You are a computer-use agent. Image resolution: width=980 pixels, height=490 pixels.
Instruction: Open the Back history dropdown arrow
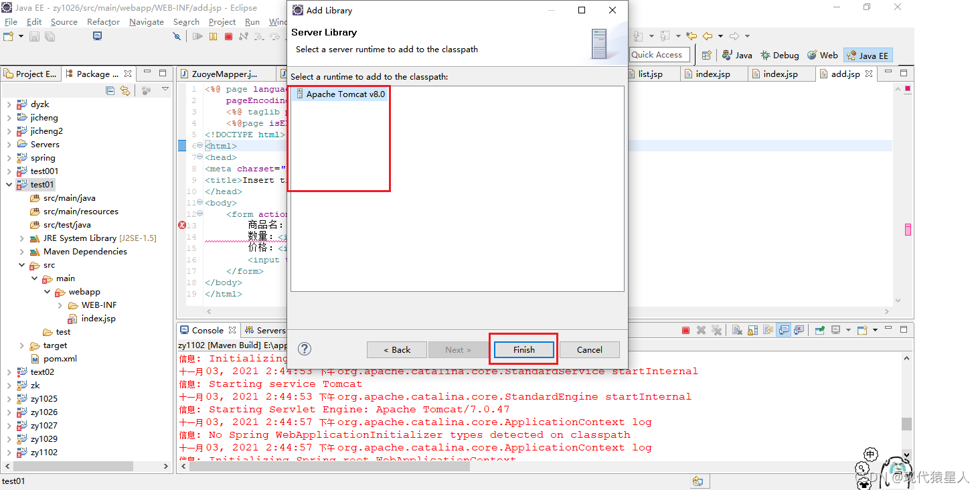(x=720, y=36)
